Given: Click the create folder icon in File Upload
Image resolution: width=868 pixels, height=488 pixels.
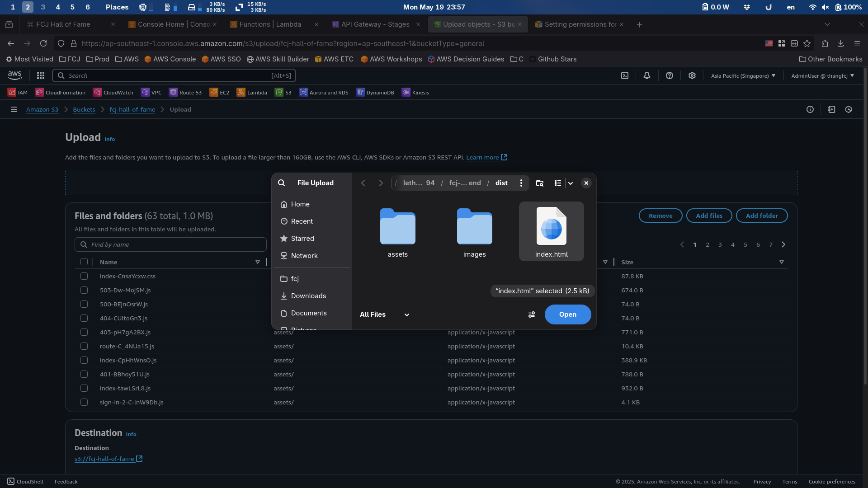Looking at the screenshot, I should pyautogui.click(x=540, y=183).
